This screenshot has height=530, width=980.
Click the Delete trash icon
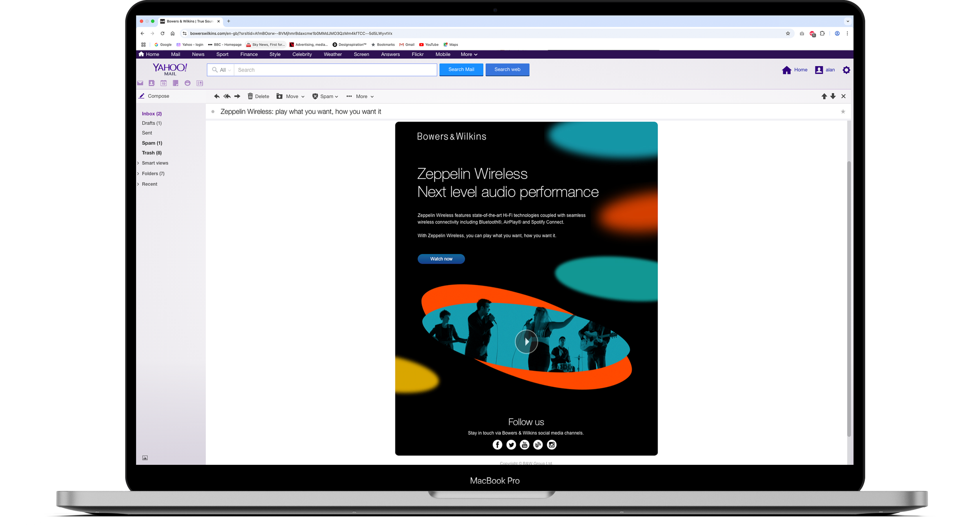point(250,96)
